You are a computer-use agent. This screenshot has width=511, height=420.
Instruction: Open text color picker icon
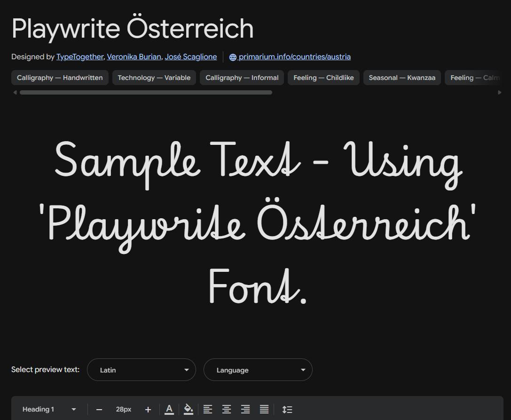click(169, 409)
